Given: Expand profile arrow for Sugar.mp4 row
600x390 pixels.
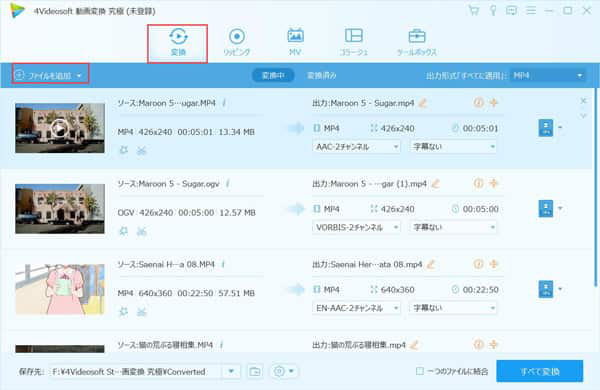Looking at the screenshot, I should pos(560,127).
